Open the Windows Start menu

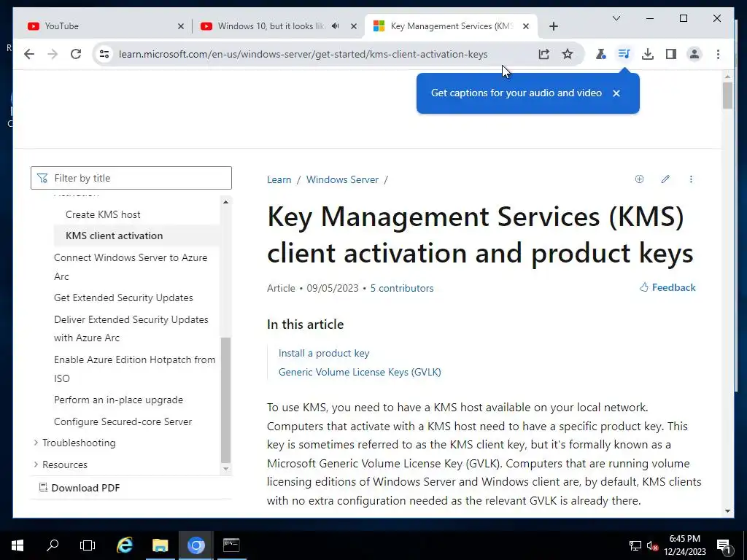[18, 545]
